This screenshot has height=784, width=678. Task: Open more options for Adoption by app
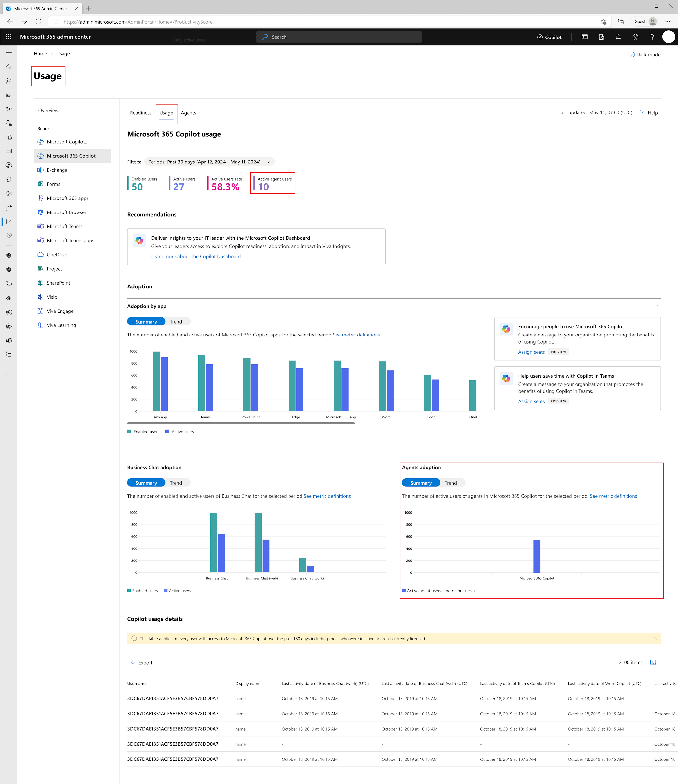655,306
